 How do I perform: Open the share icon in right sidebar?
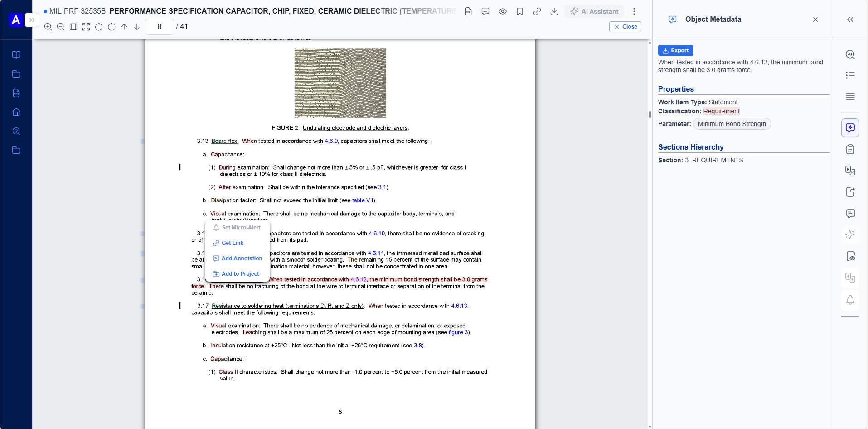tap(851, 192)
